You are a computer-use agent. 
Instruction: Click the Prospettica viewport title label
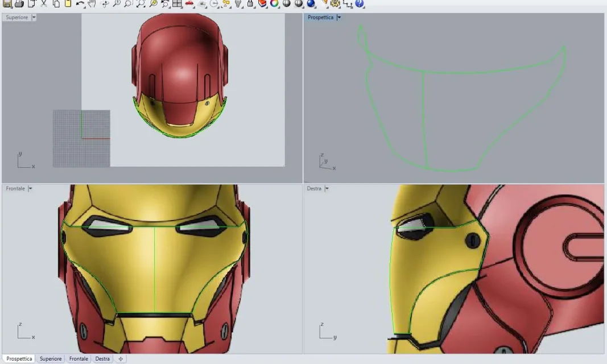tap(320, 18)
